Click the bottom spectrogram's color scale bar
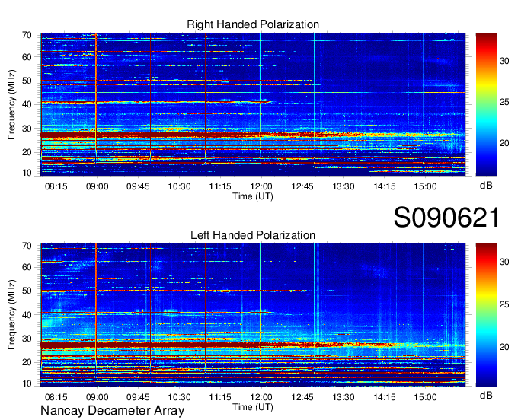Viewport: 518px width, 420px height. point(486,315)
